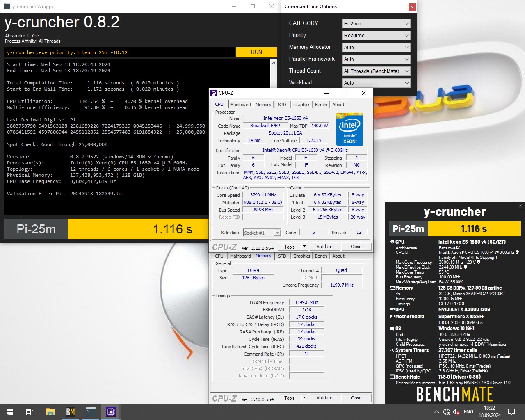Close the BenchMate result overlay
The image size is (525, 420).
click(x=520, y=206)
